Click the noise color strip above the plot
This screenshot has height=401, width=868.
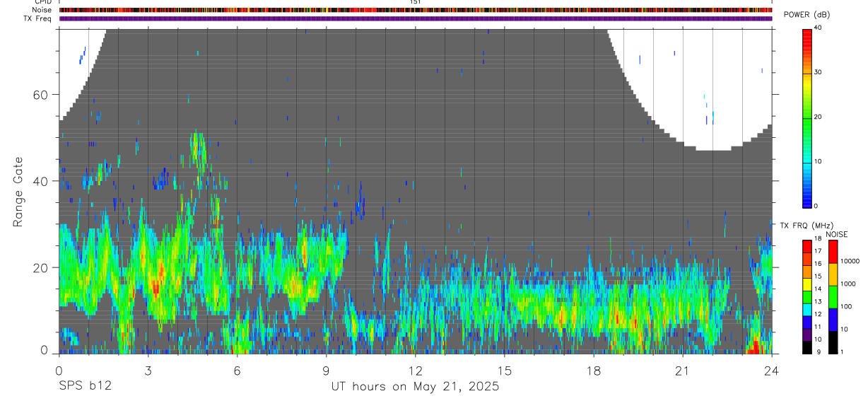416,10
